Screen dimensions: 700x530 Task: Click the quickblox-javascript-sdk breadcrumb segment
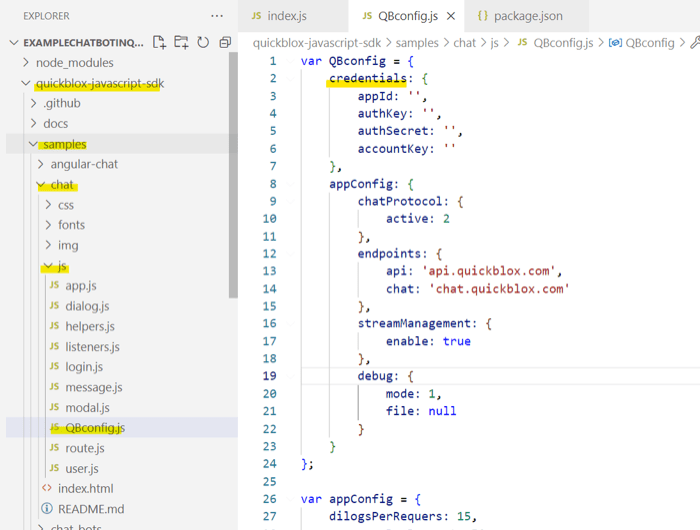click(317, 43)
